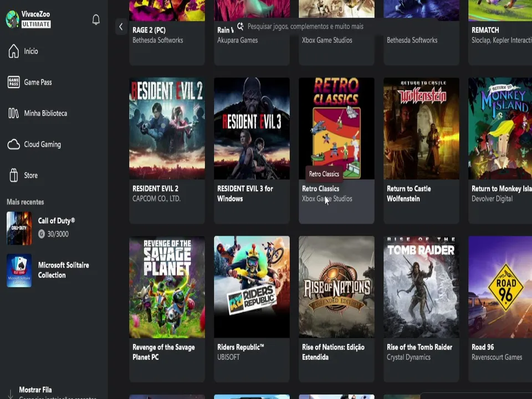532x399 pixels.
Task: Open notifications bell icon
Action: (x=96, y=19)
